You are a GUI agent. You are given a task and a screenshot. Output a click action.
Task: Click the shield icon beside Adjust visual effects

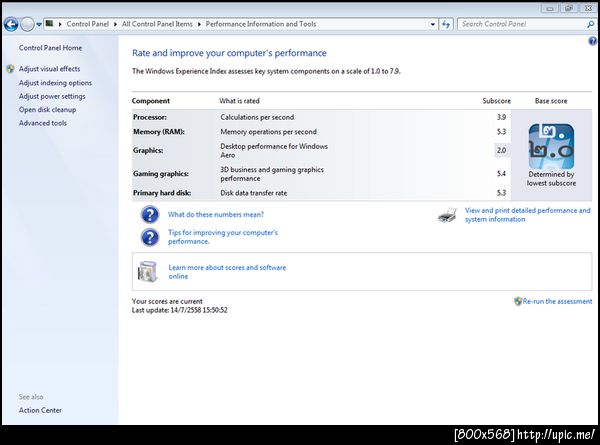tap(10, 69)
